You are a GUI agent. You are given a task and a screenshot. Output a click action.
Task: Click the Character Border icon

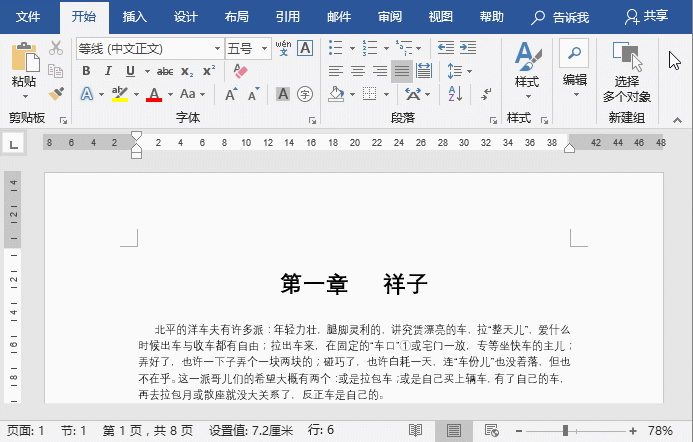click(x=305, y=48)
